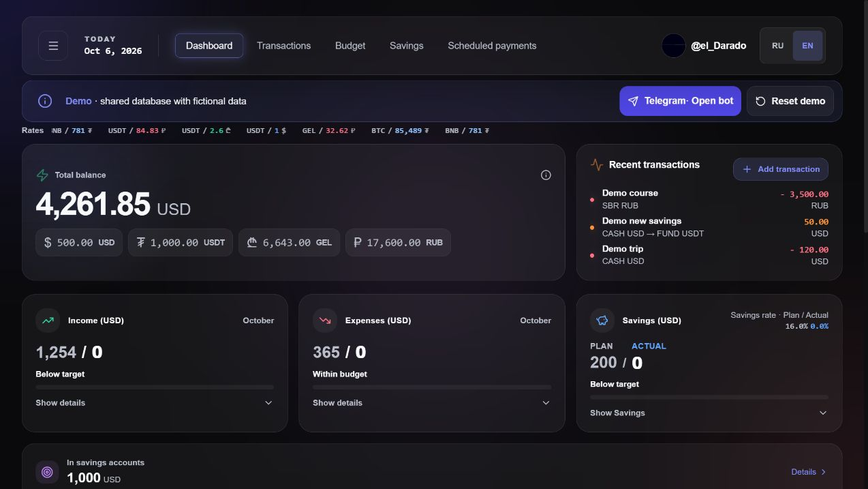
Task: Click the savings accounts target icon
Action: (x=47, y=471)
